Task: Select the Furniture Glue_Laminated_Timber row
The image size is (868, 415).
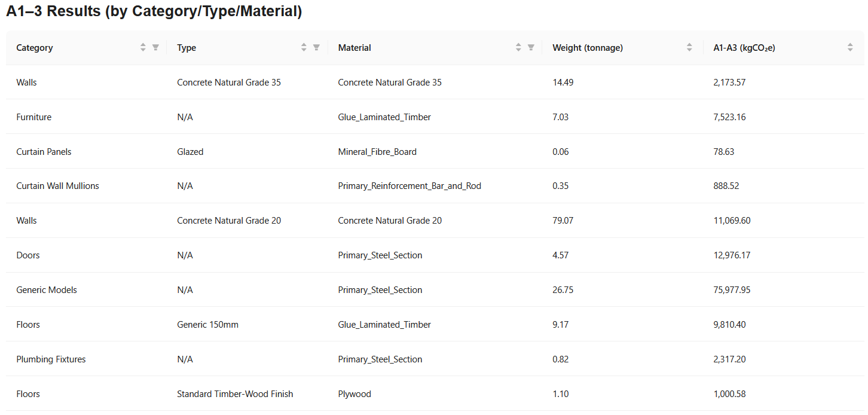Action: point(239,117)
